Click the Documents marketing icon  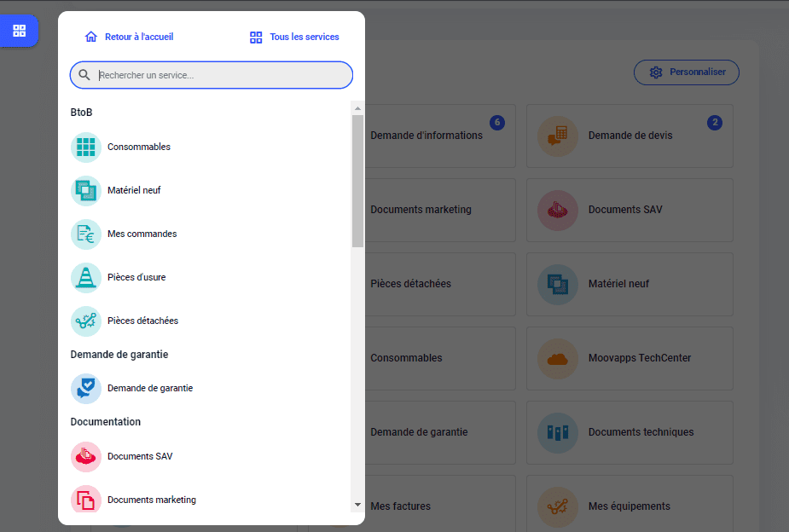tap(85, 500)
